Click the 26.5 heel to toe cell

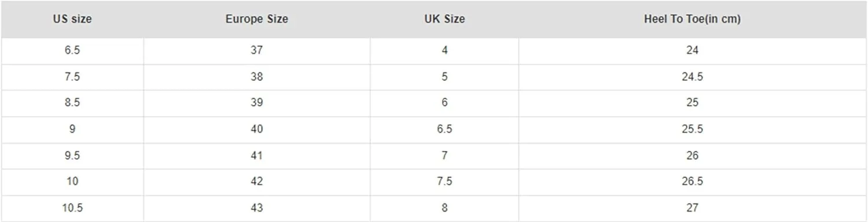tap(693, 182)
